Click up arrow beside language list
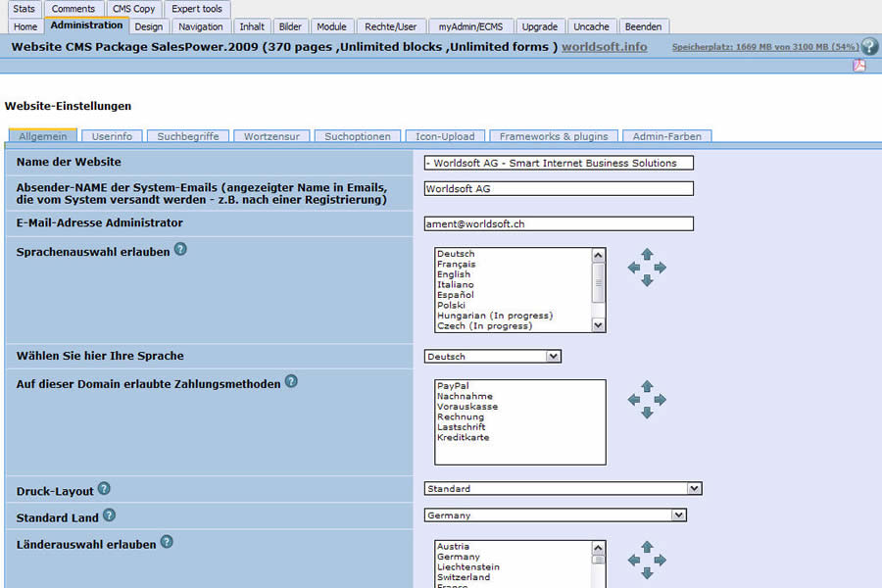This screenshot has height=588, width=882. [647, 254]
